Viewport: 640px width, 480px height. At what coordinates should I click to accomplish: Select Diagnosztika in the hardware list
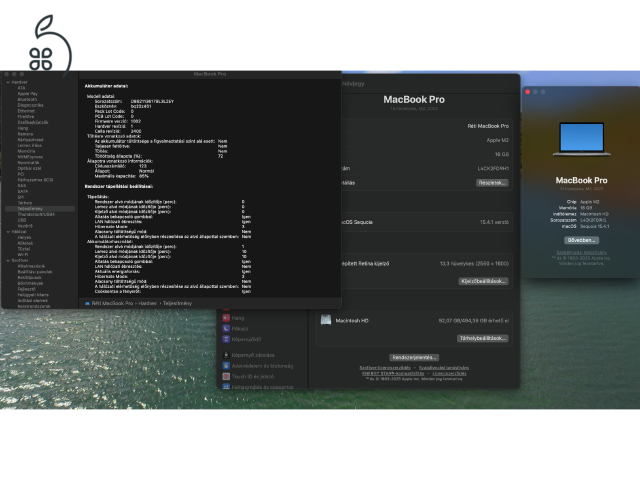point(30,105)
